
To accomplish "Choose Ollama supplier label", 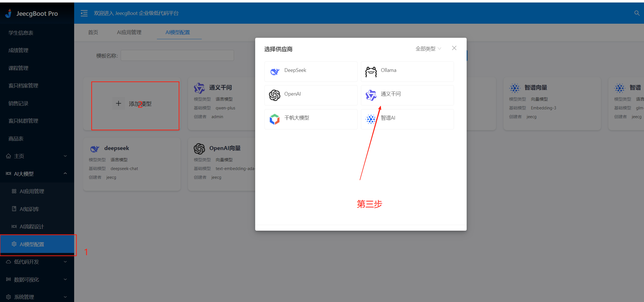I will pyautogui.click(x=388, y=70).
